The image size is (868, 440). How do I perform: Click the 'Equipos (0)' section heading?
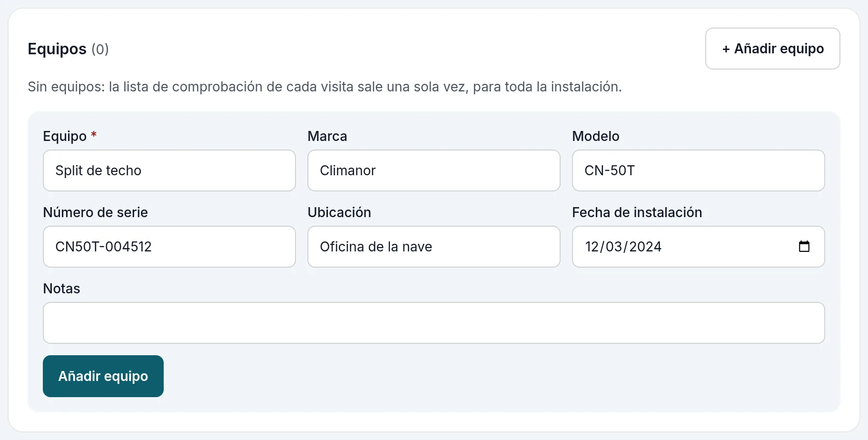point(68,49)
